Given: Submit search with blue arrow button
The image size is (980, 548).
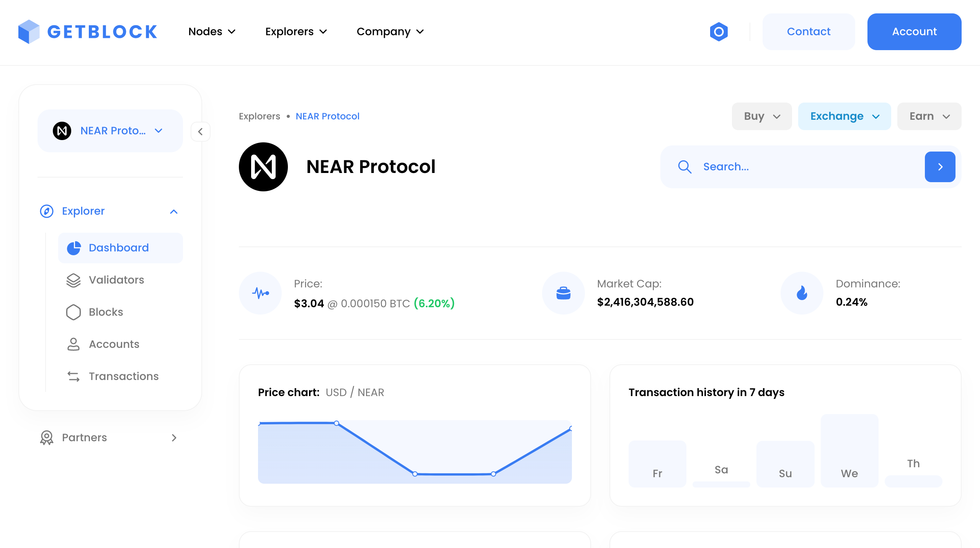Looking at the screenshot, I should click(x=940, y=167).
